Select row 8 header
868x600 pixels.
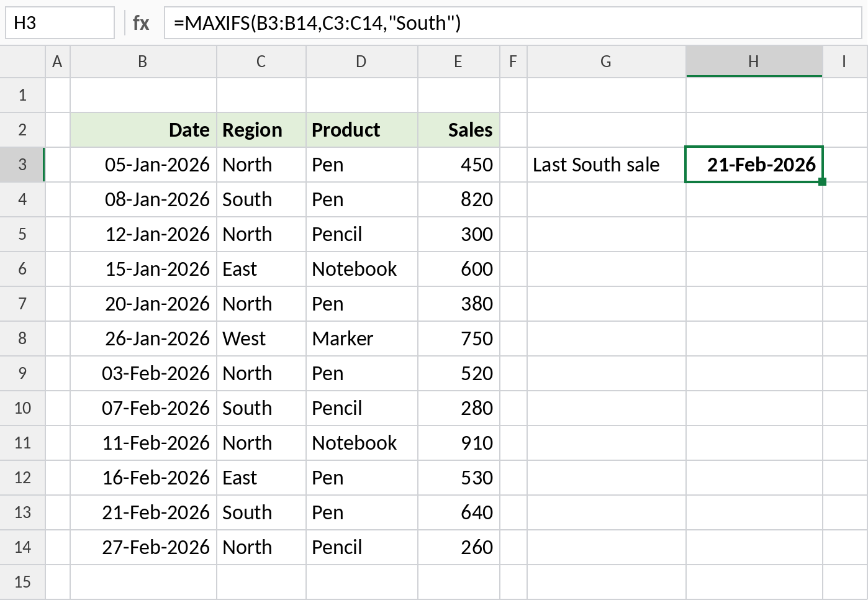pyautogui.click(x=22, y=339)
